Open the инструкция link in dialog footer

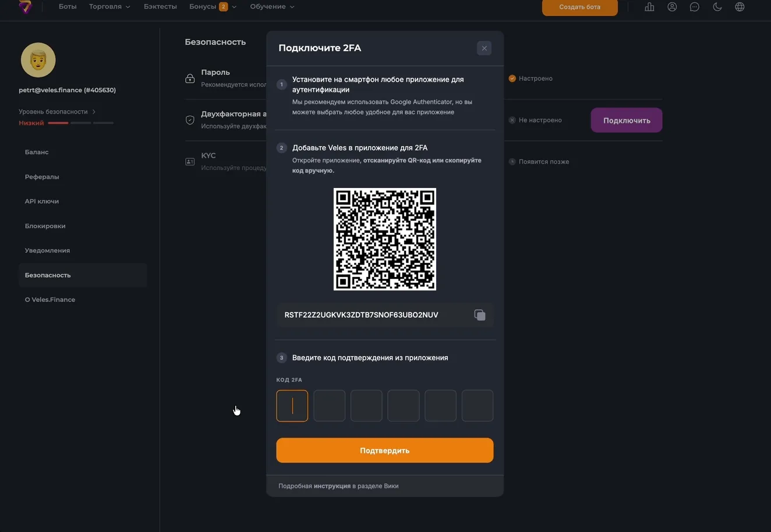click(332, 486)
